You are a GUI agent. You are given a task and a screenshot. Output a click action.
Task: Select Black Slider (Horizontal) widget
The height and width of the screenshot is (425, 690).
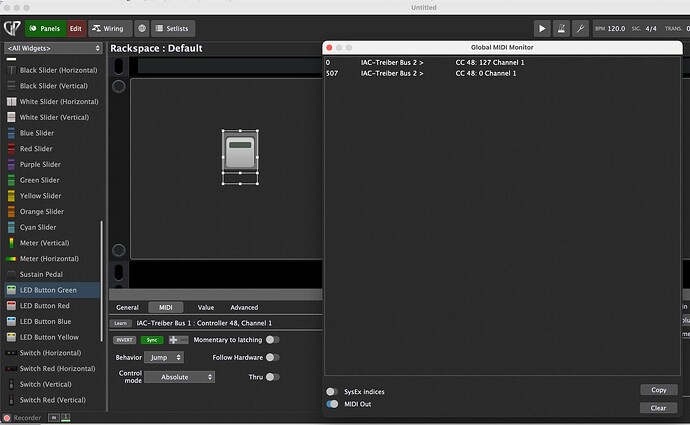click(52, 70)
